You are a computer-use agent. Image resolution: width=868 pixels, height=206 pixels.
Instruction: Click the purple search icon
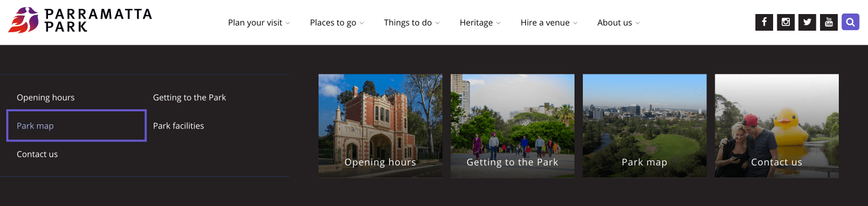coord(850,22)
